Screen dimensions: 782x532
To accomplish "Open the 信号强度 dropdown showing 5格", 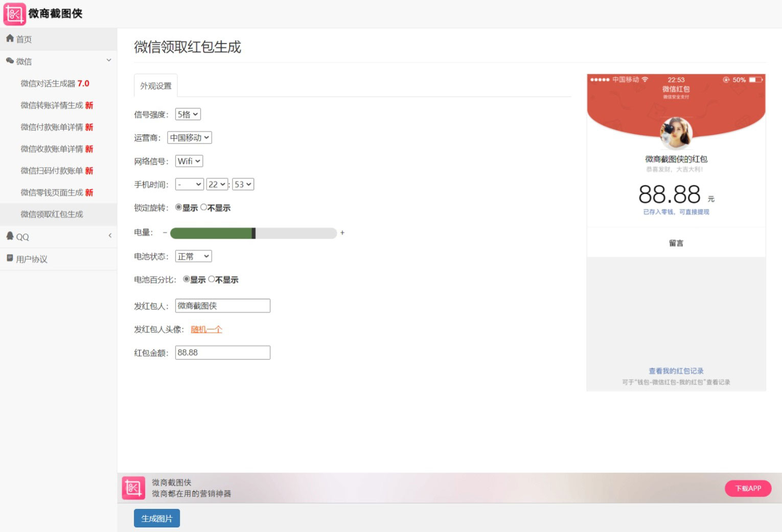I will click(x=188, y=114).
